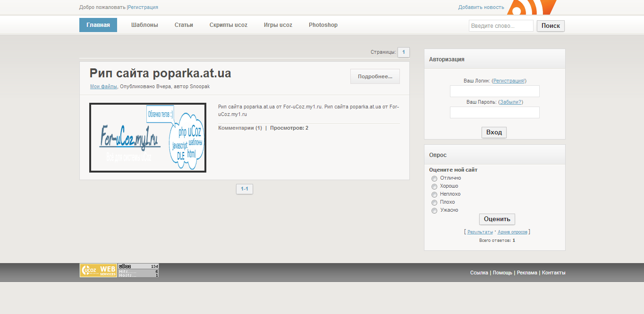Open page '1-1' pagination link
This screenshot has height=314, width=644.
[x=244, y=189]
